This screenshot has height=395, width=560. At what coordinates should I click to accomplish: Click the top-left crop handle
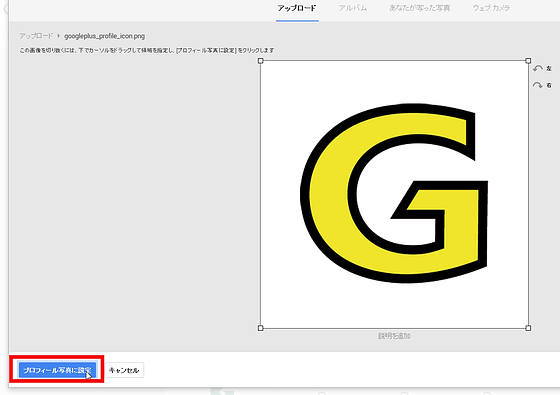[260, 61]
